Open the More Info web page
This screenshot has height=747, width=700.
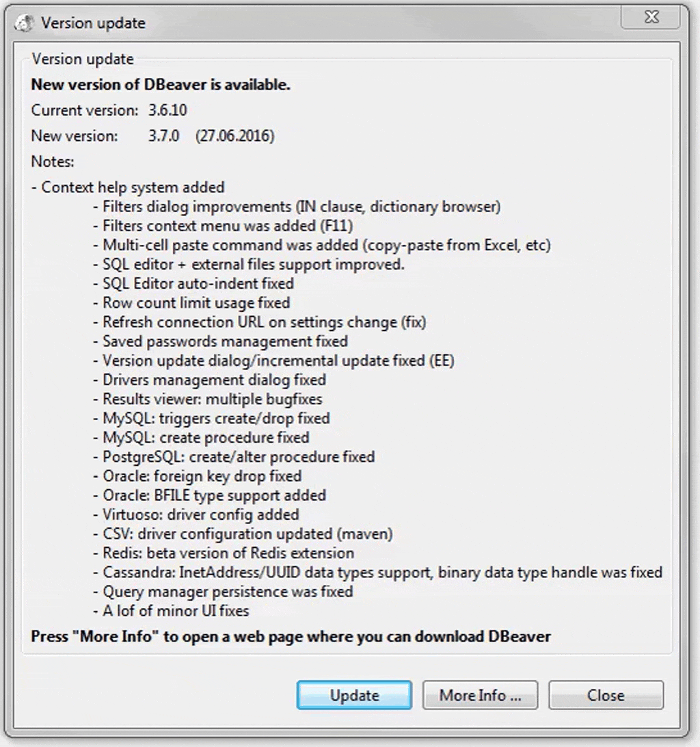pyautogui.click(x=480, y=695)
